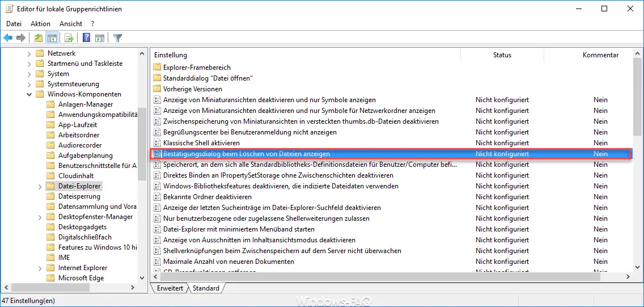The height and width of the screenshot is (307, 644).
Task: Click the Filter funnel toolbar icon
Action: click(x=117, y=38)
